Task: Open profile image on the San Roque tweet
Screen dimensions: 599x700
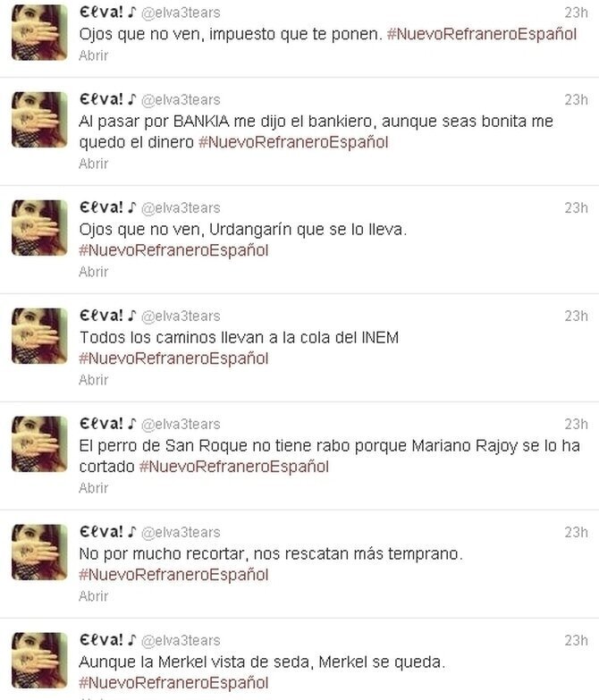Action: [x=39, y=443]
